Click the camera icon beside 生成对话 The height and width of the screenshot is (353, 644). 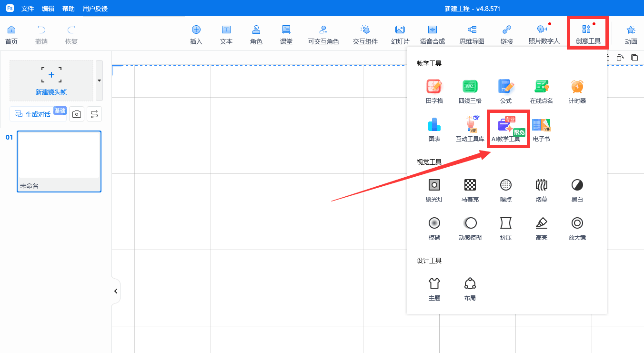(x=76, y=114)
